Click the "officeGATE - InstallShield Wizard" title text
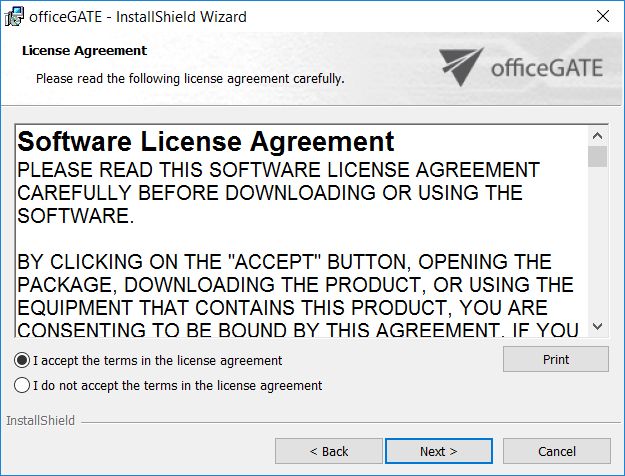Viewport: 625px width, 476px height. [138, 17]
